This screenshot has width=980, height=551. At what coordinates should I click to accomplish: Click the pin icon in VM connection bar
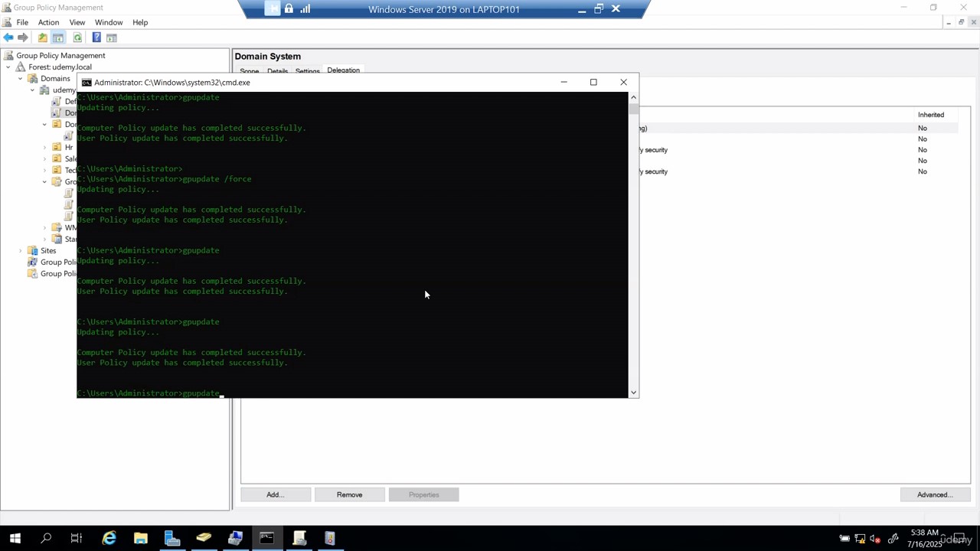coord(273,9)
